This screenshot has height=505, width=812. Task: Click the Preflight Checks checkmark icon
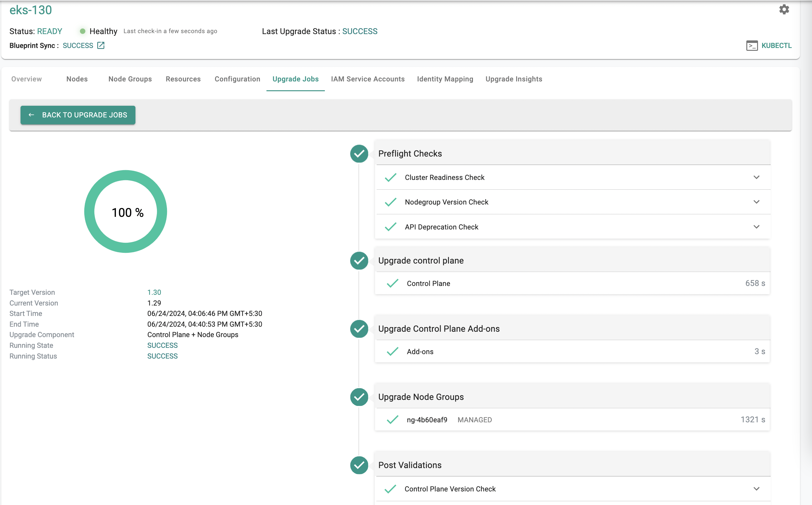[360, 153]
